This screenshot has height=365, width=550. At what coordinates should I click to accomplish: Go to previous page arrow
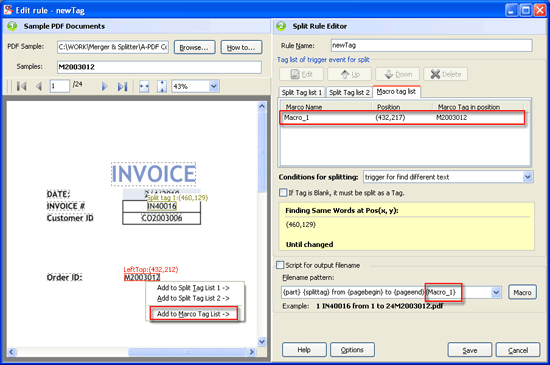(x=39, y=86)
